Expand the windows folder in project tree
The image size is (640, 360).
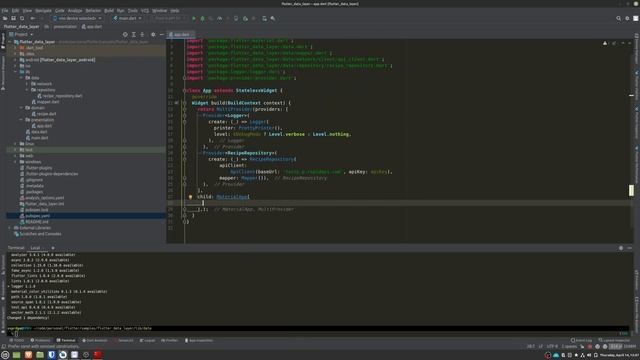[16, 162]
